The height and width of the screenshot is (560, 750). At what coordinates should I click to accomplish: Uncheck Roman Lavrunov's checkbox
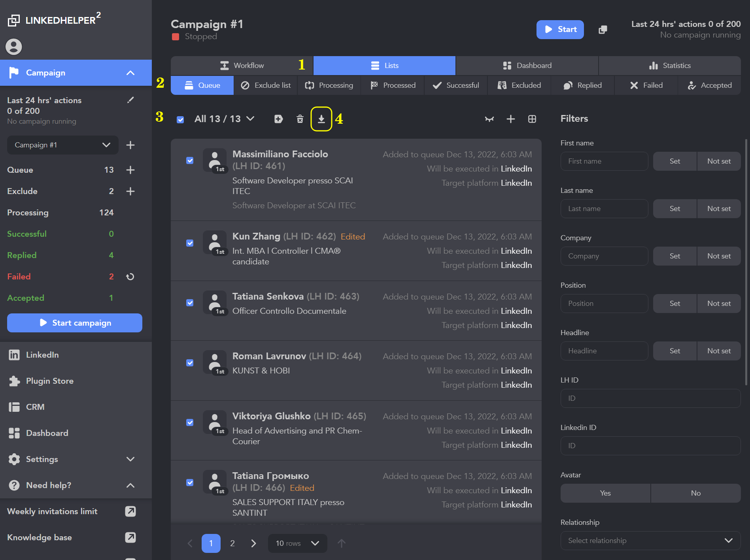click(190, 363)
